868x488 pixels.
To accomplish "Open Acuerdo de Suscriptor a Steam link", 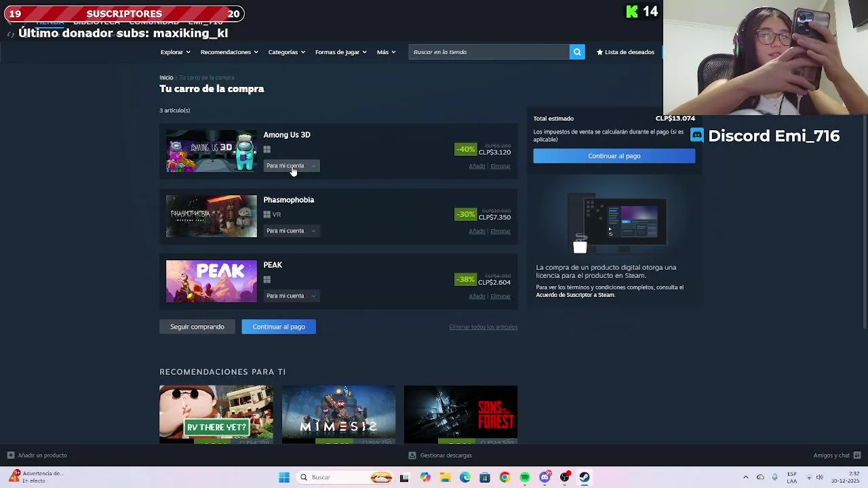I will pos(575,295).
